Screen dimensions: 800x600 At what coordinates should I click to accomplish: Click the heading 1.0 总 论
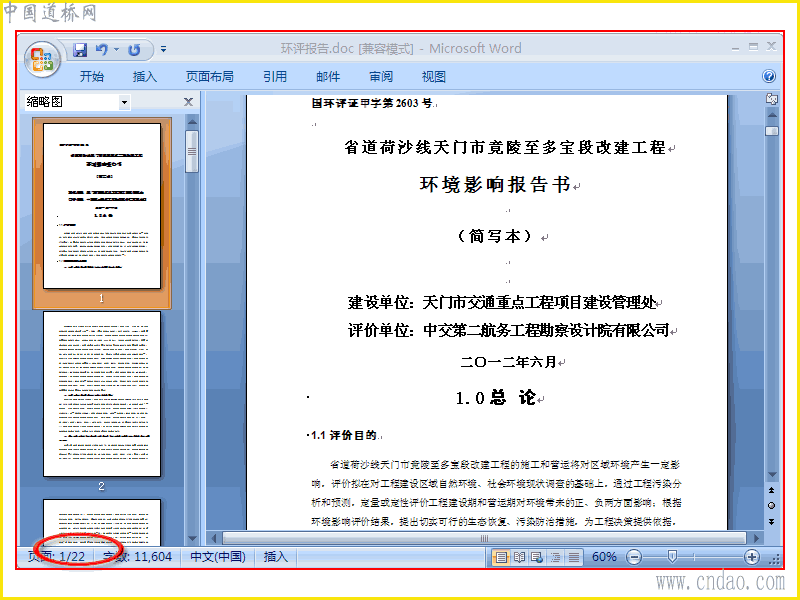(x=495, y=397)
